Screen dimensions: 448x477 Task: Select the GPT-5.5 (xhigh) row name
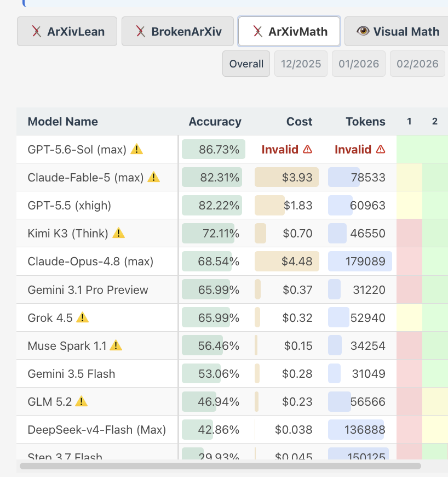(x=70, y=206)
